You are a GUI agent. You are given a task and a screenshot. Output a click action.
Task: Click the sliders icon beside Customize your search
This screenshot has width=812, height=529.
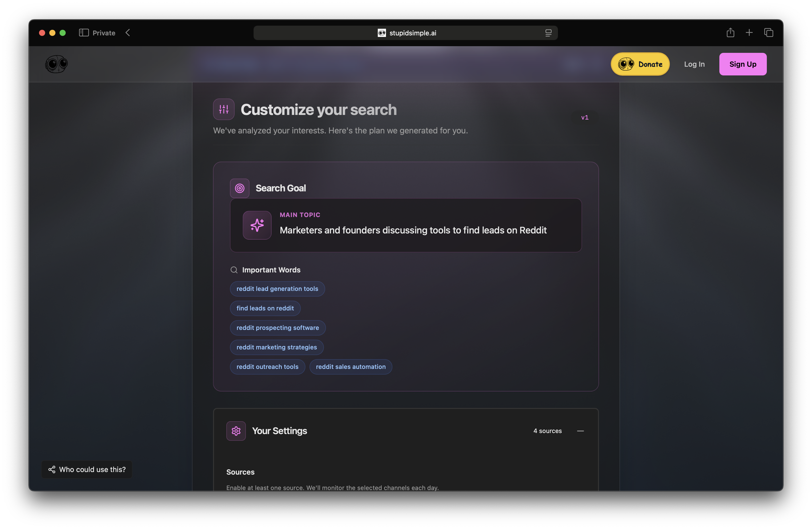(224, 109)
